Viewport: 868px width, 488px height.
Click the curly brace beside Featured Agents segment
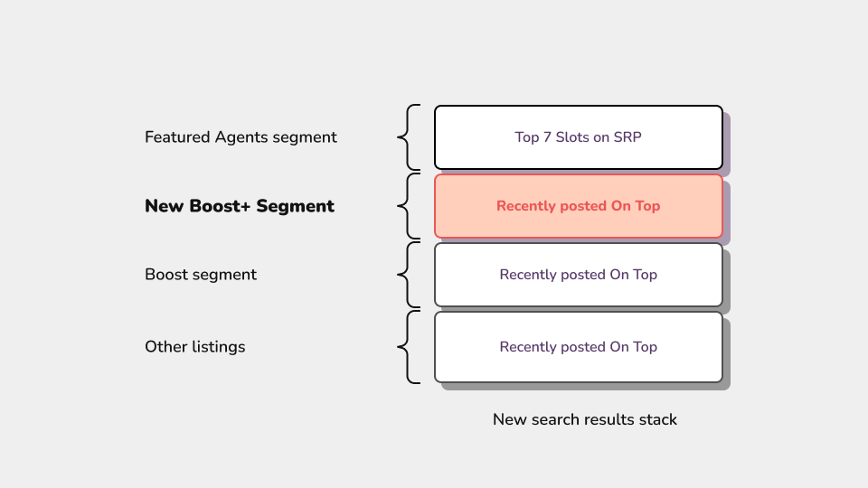[x=409, y=137]
